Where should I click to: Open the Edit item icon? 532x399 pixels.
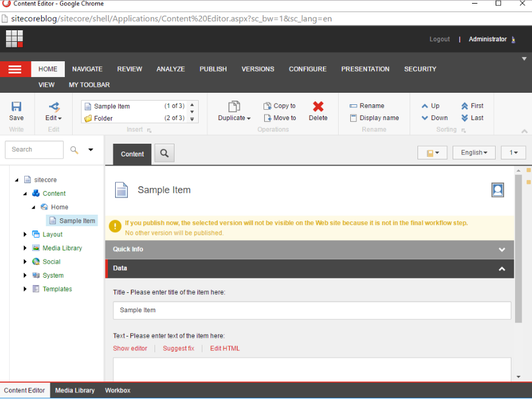pos(54,107)
